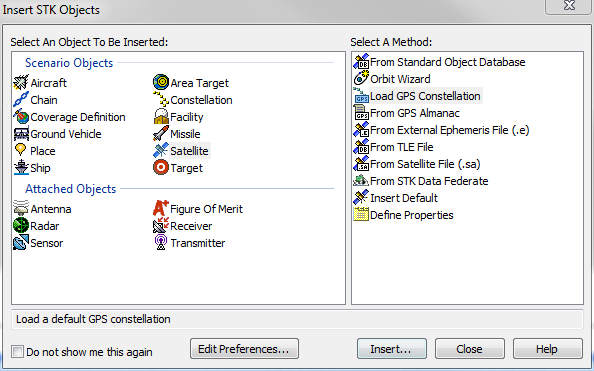The width and height of the screenshot is (594, 371).
Task: Select the Coverage Definition icon
Action: click(x=21, y=117)
